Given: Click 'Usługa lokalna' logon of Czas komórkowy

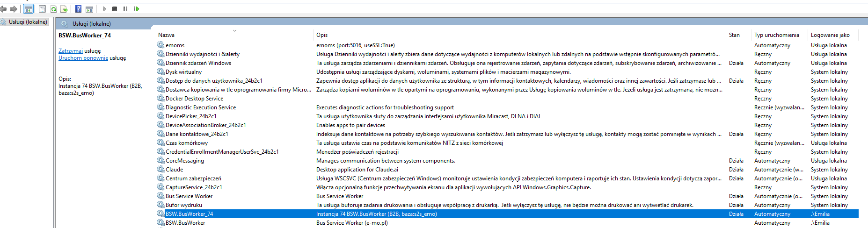Looking at the screenshot, I should coord(829,143).
